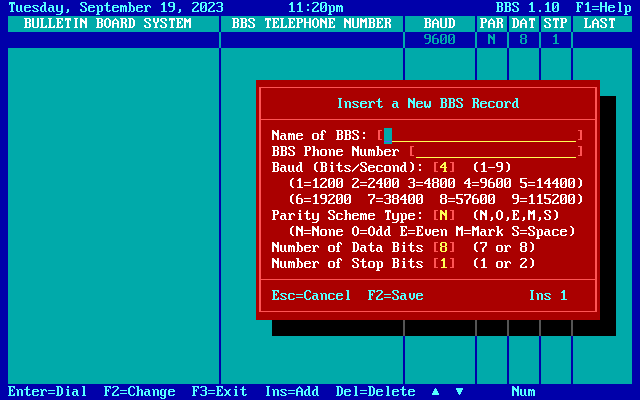This screenshot has width=640, height=400.
Task: Click the up arrow in the bottom bar
Action: tap(435, 392)
